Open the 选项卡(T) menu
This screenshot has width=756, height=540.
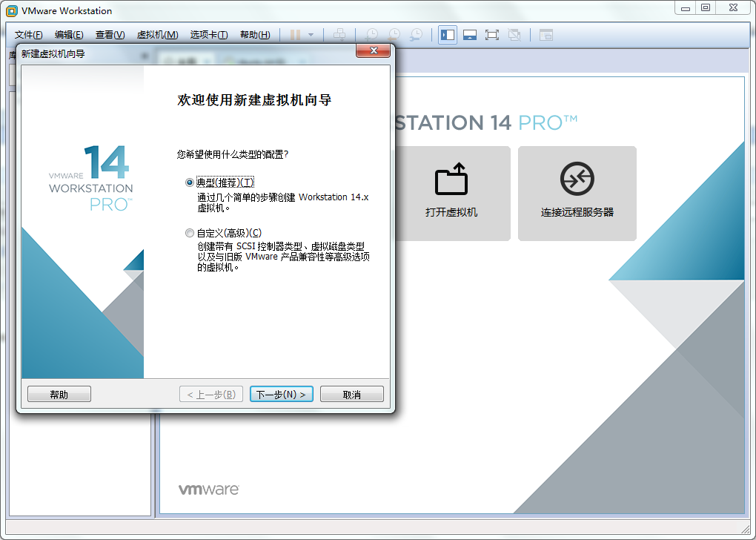(x=209, y=35)
